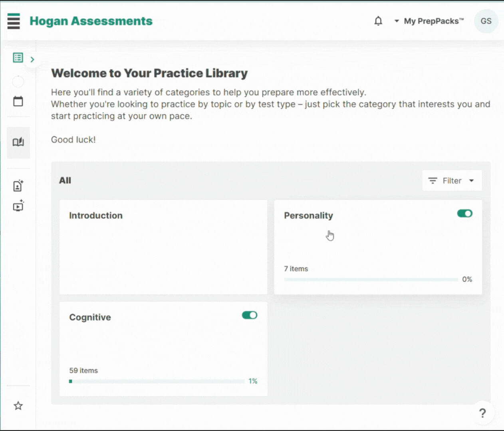The image size is (504, 431).
Task: Open the Filter dropdown
Action: (452, 181)
